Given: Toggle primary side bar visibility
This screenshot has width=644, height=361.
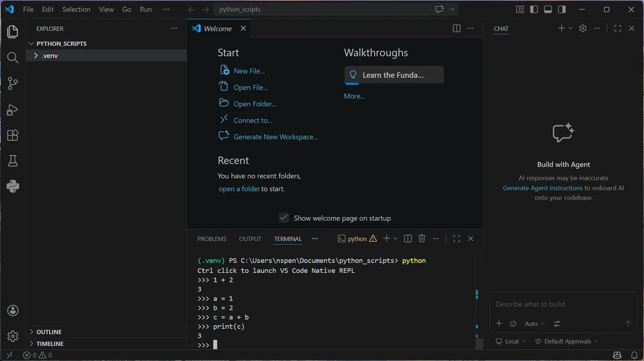Looking at the screenshot, I should tap(533, 9).
